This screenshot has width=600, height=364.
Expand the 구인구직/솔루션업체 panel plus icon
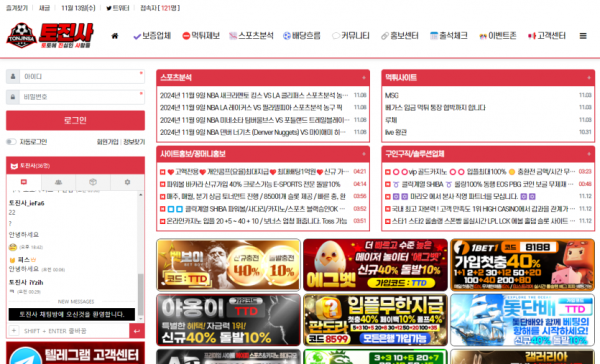pyautogui.click(x=589, y=154)
